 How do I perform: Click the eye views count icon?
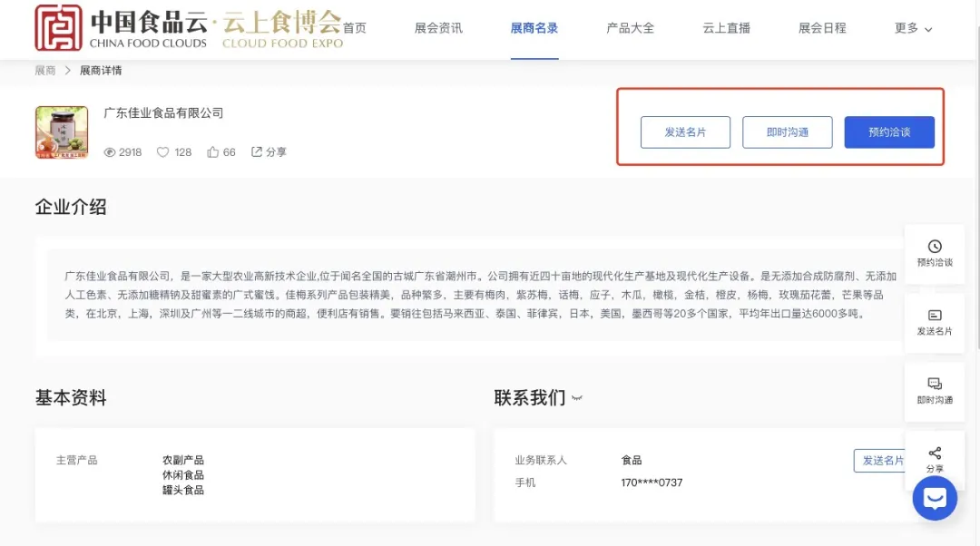coord(110,152)
